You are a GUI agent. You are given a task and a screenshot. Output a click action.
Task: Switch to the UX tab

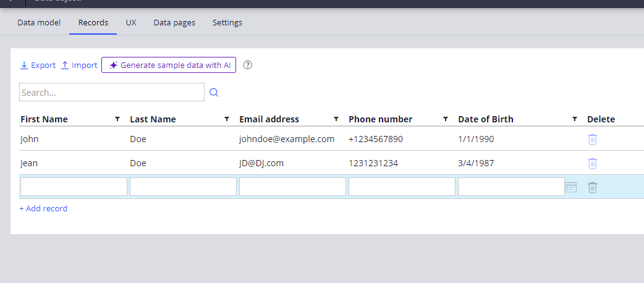click(131, 23)
